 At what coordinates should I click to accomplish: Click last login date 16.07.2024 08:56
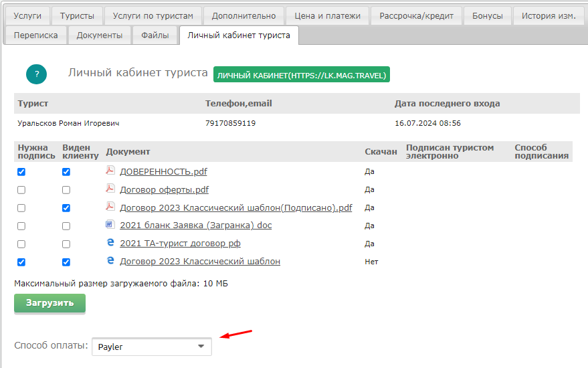point(427,123)
